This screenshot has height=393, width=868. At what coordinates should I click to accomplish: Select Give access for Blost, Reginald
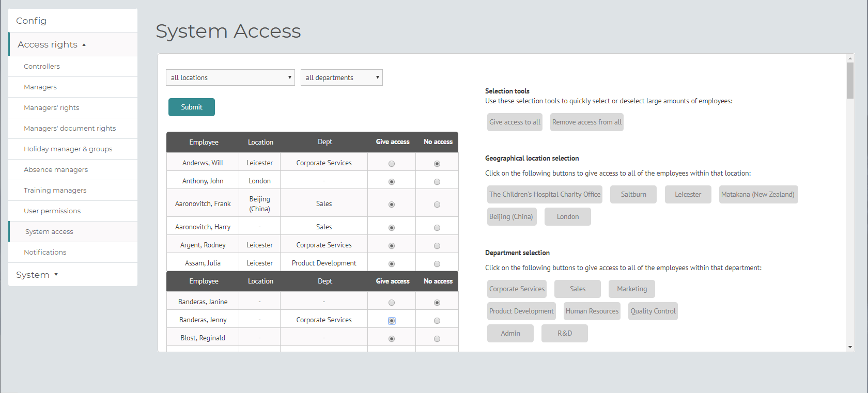coord(392,339)
